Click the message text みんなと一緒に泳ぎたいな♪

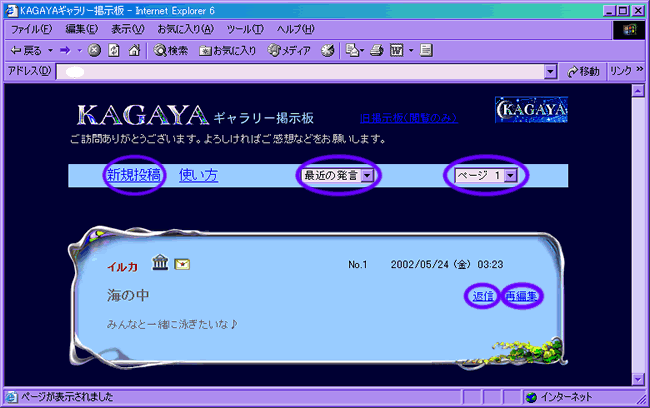pyautogui.click(x=172, y=324)
